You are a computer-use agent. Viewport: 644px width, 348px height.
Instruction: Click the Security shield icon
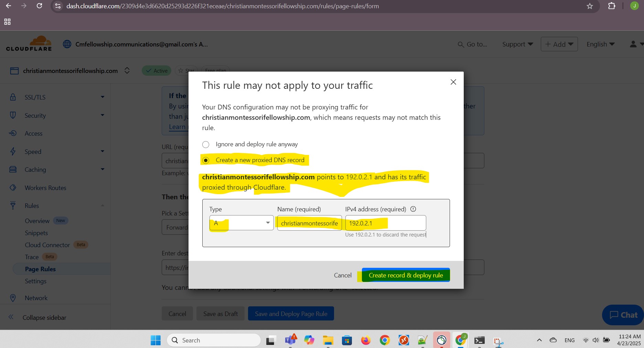(x=13, y=115)
